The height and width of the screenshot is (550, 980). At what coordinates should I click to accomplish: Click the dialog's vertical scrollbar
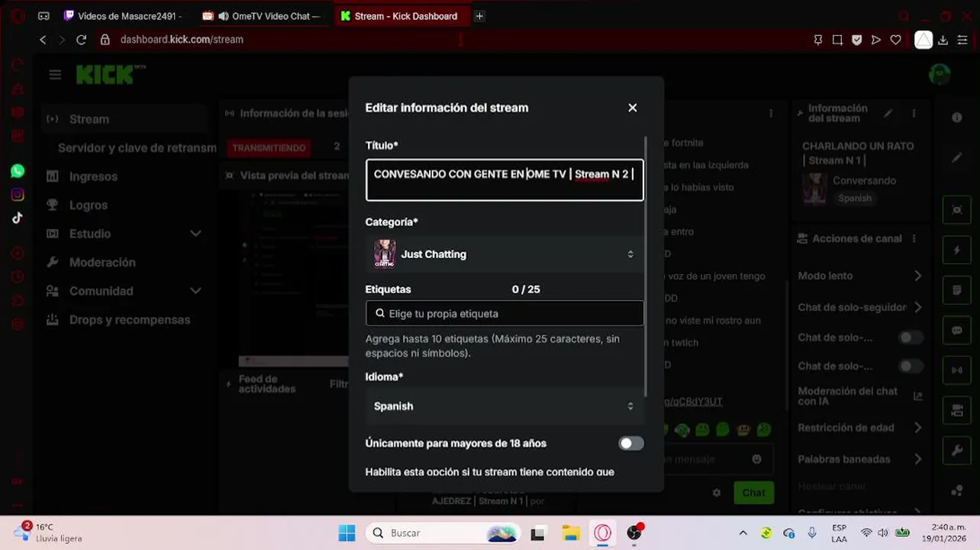point(646,267)
